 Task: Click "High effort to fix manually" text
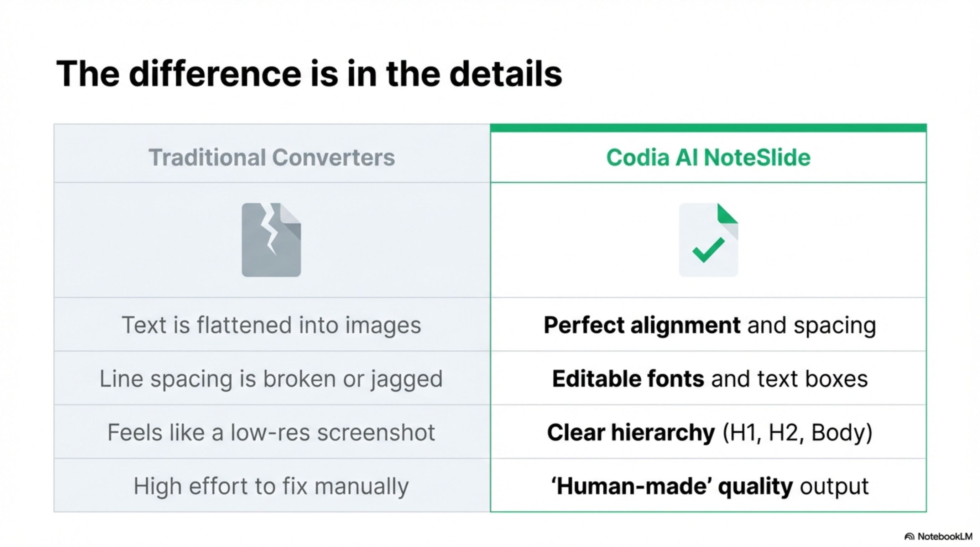point(271,486)
